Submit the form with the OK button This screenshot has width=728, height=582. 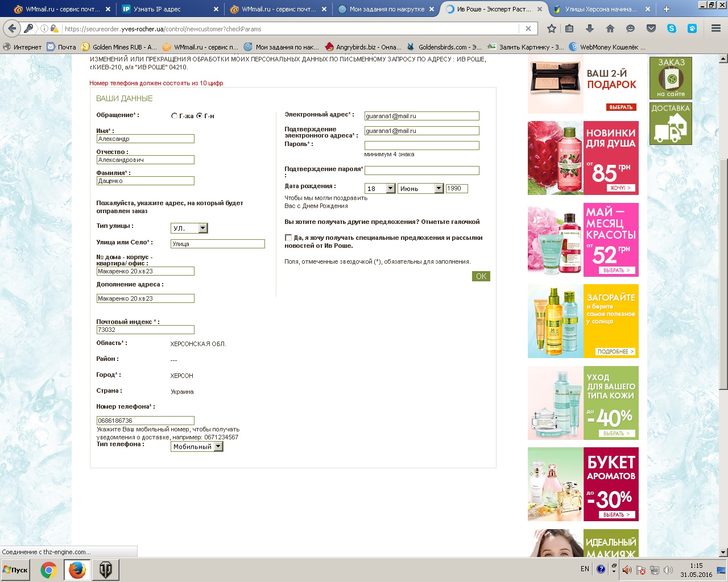(481, 276)
